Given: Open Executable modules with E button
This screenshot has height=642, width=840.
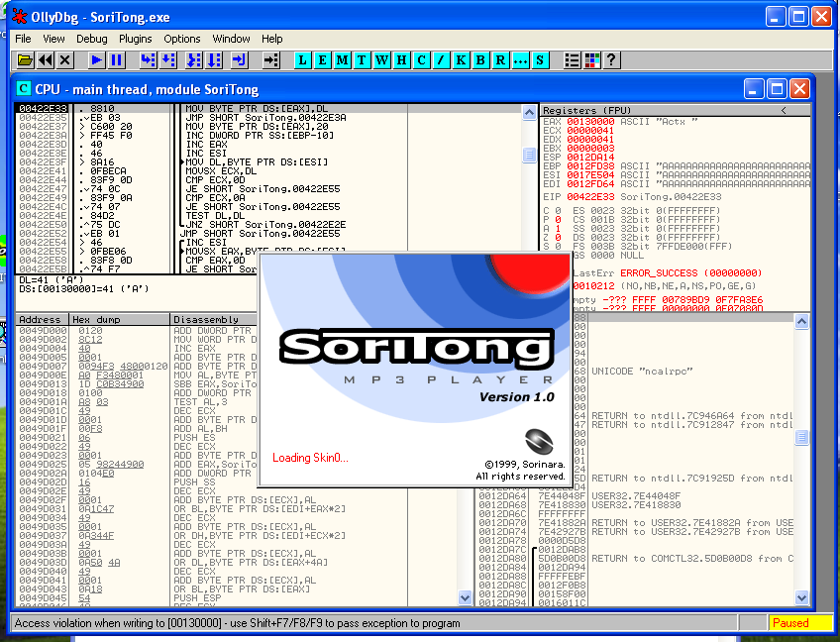Looking at the screenshot, I should click(322, 60).
